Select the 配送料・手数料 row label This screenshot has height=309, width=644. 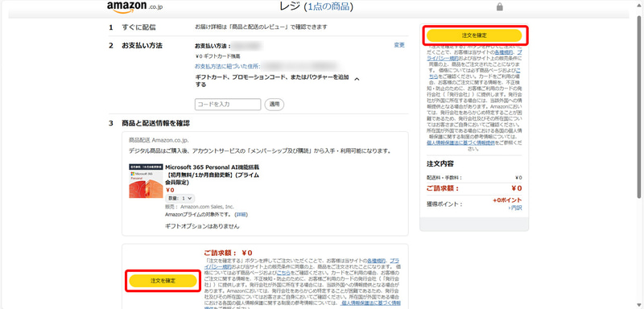pyautogui.click(x=444, y=178)
